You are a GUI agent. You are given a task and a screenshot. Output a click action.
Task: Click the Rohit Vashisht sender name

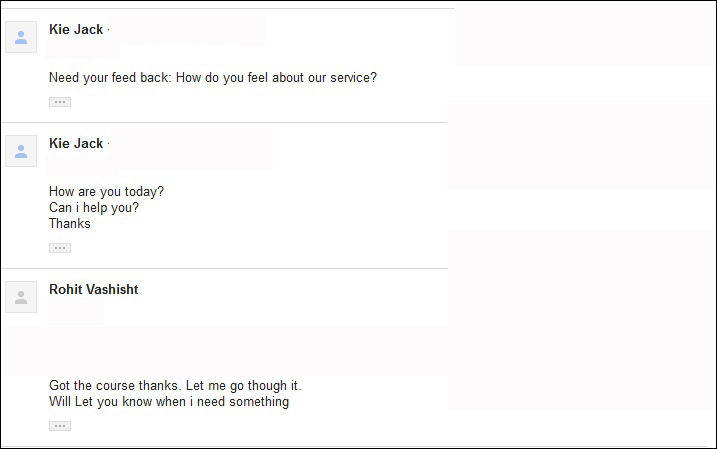(x=94, y=289)
